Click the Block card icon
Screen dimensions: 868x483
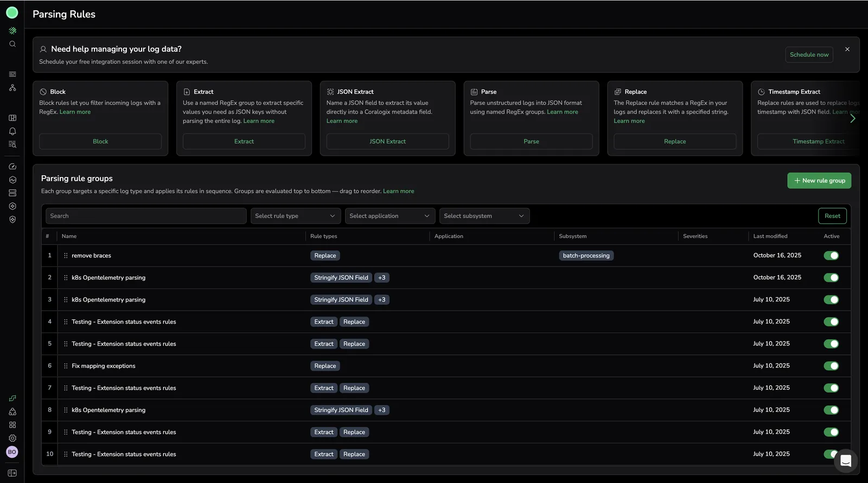[43, 92]
